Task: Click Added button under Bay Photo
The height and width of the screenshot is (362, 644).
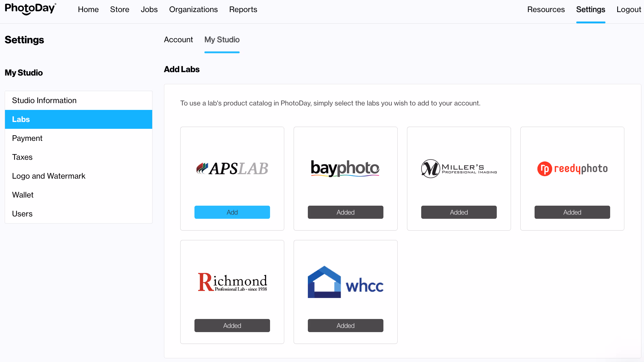Action: pyautogui.click(x=346, y=212)
